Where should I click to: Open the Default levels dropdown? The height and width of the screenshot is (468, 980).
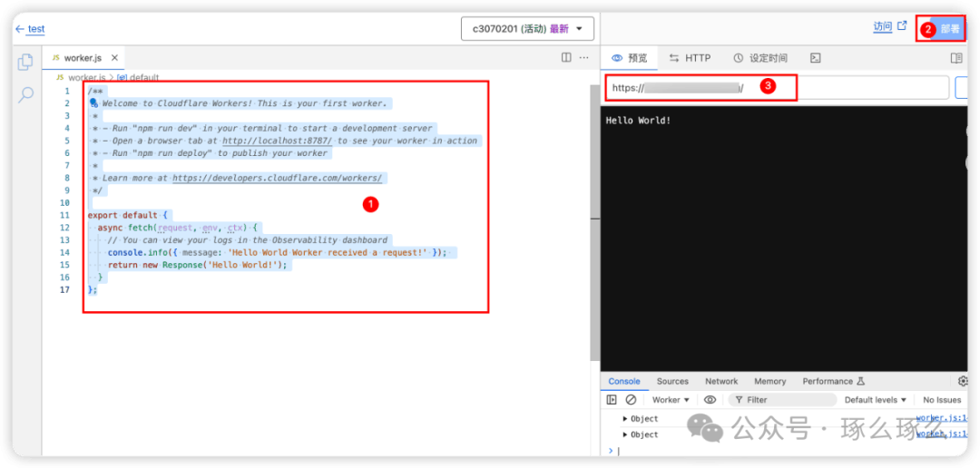point(876,400)
